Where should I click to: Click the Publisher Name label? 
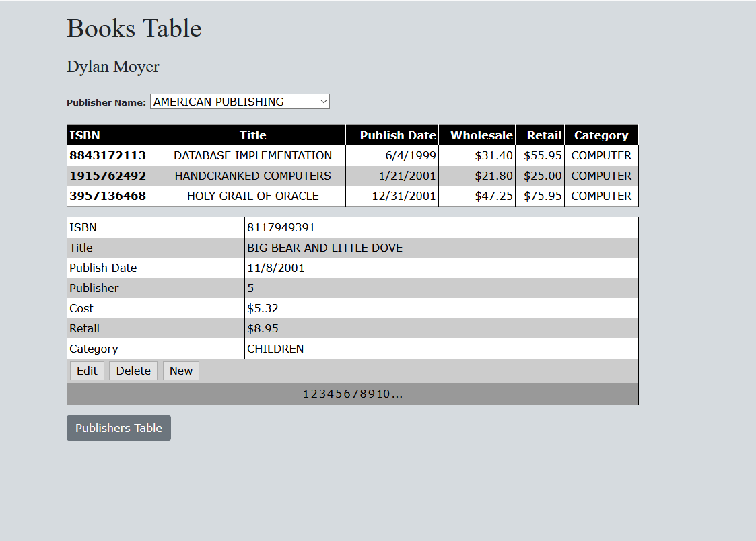point(106,102)
